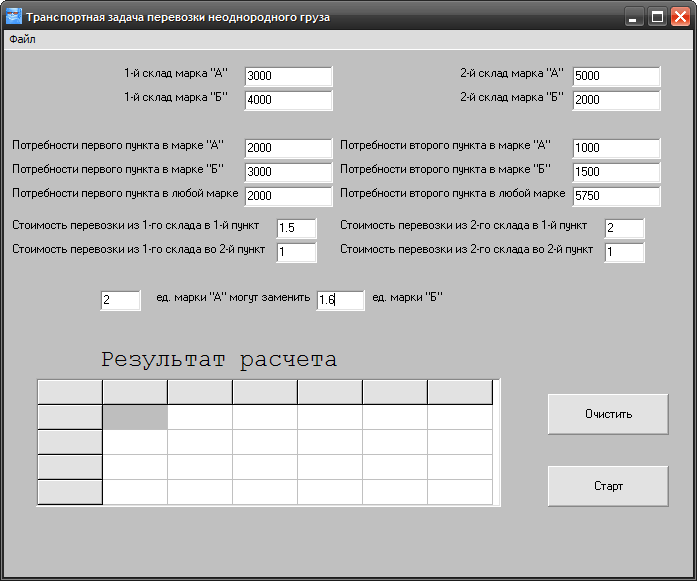The width and height of the screenshot is (697, 581).
Task: Click the Результат расчета heading
Action: pos(219,359)
